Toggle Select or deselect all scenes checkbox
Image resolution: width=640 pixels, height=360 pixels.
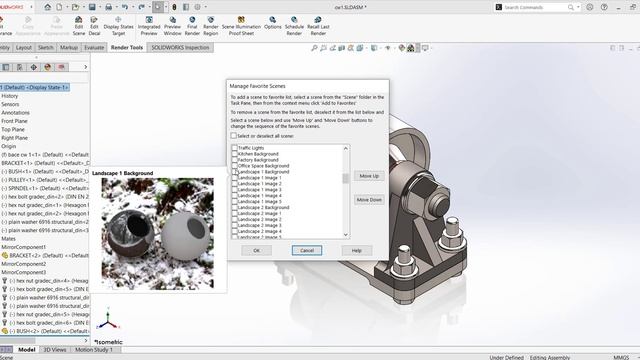(x=233, y=136)
